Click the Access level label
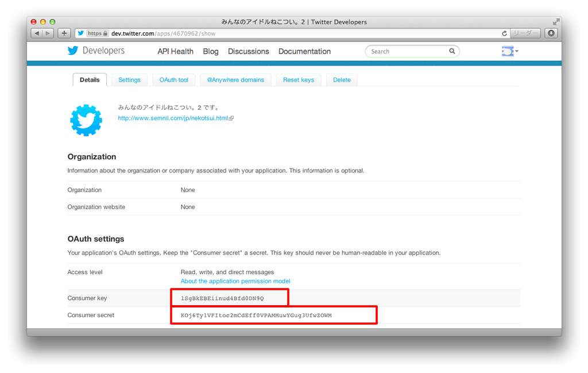The width and height of the screenshot is (588, 373). 85,272
